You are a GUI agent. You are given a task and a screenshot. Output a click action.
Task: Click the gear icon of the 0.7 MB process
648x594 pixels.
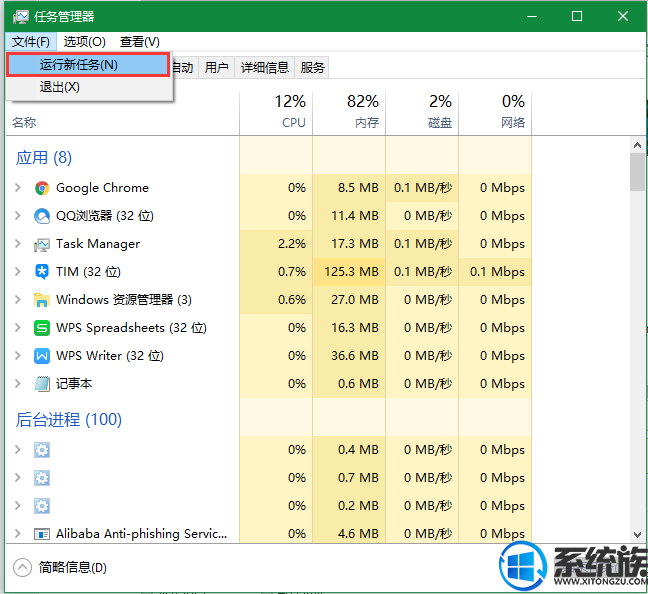point(42,478)
